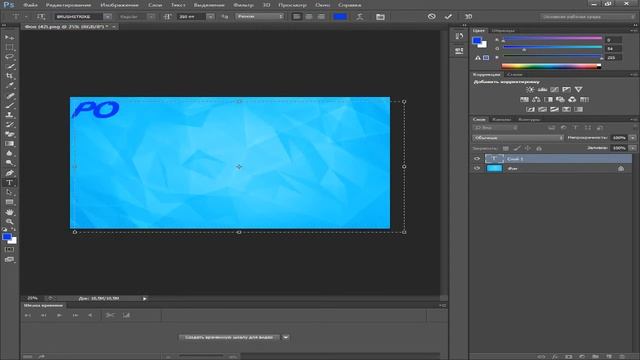Image resolution: width=640 pixels, height=360 pixels.
Task: Select the Clone Stamp tool
Action: (x=9, y=115)
